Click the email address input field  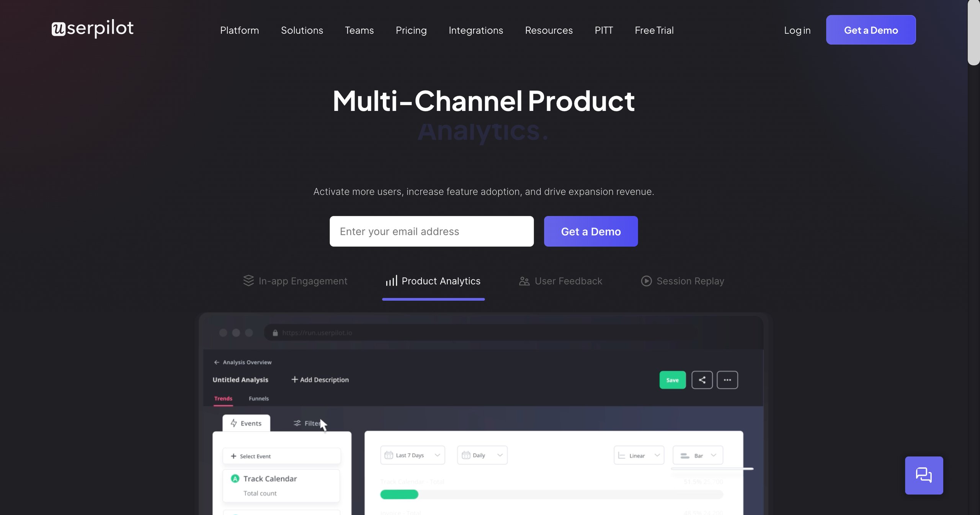point(432,231)
